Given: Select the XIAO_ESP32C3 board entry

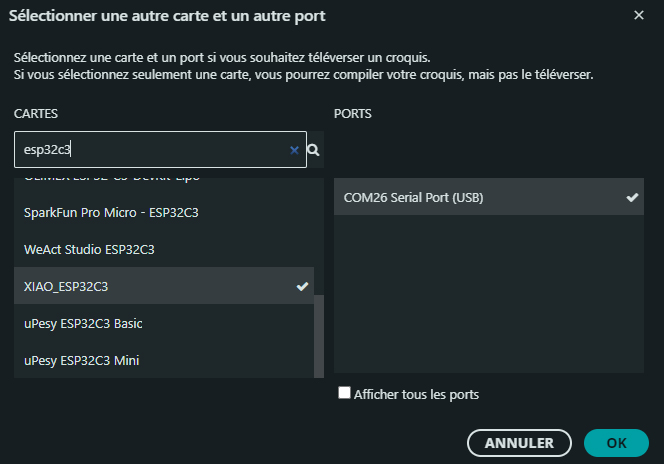Looking at the screenshot, I should [66, 287].
